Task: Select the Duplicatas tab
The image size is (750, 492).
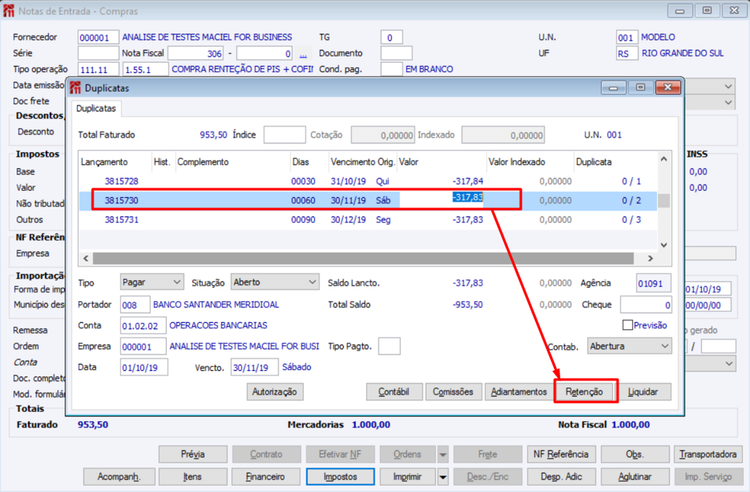Action: click(96, 109)
